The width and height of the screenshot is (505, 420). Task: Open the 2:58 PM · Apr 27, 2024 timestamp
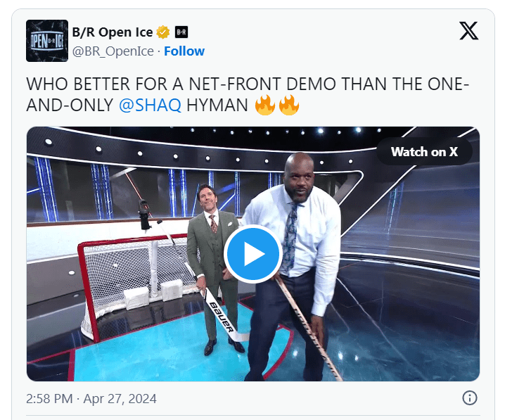point(91,399)
